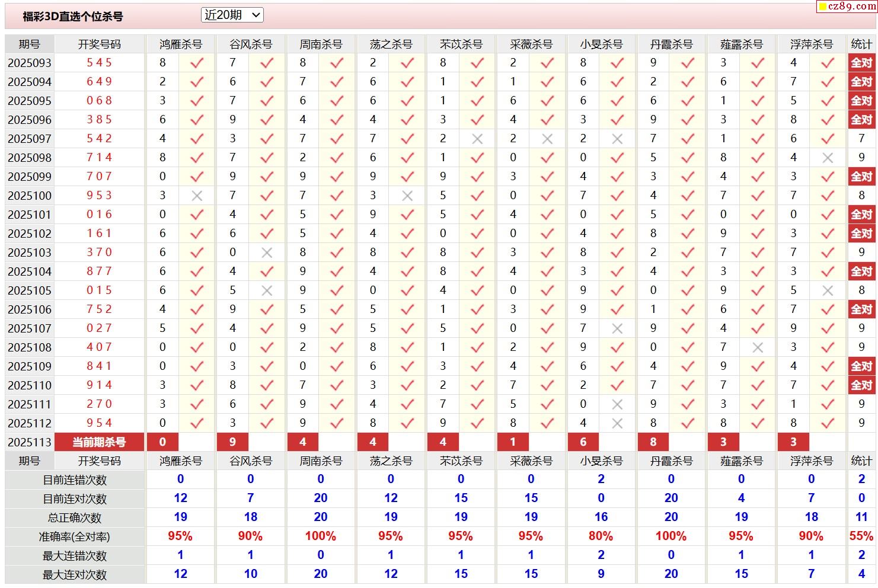Click gray X for 小旻杀号 in row 2025111
Screen dimensions: 878x588
pyautogui.click(x=617, y=404)
